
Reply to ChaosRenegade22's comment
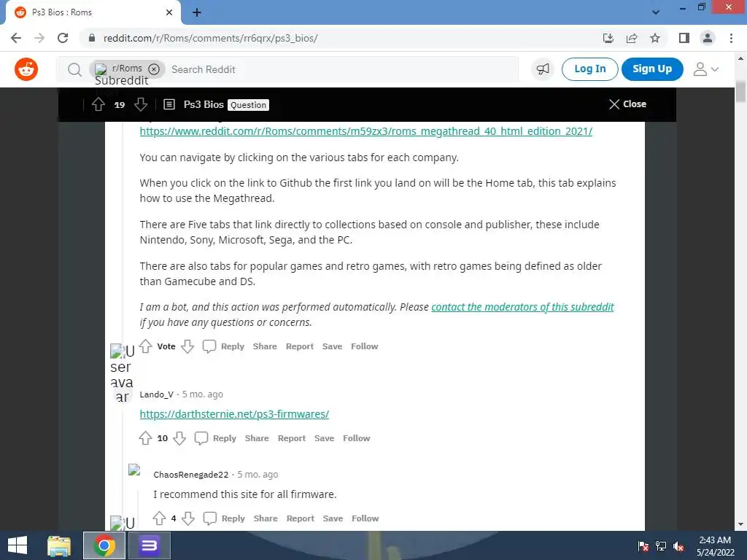click(224, 518)
